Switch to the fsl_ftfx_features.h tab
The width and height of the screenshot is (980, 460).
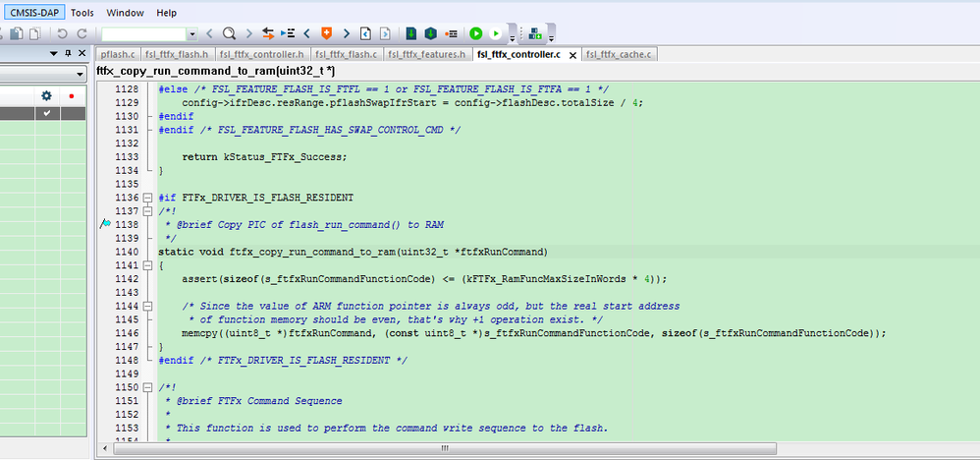click(427, 54)
